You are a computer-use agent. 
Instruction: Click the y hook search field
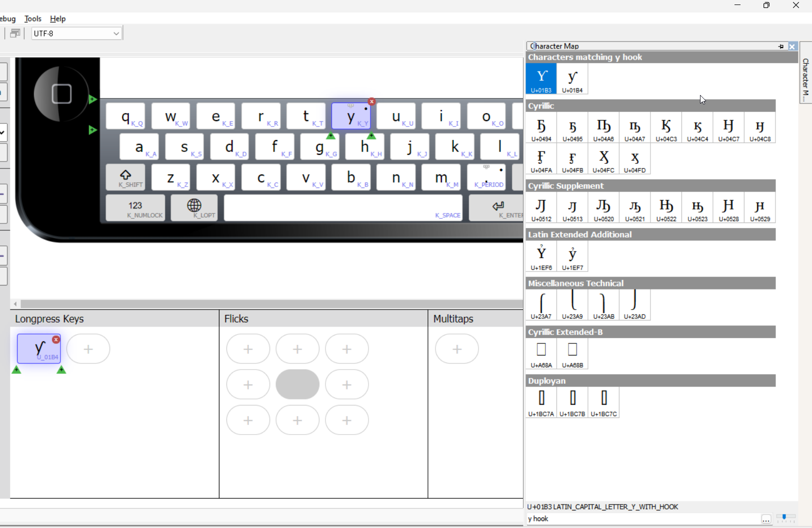[642, 519]
